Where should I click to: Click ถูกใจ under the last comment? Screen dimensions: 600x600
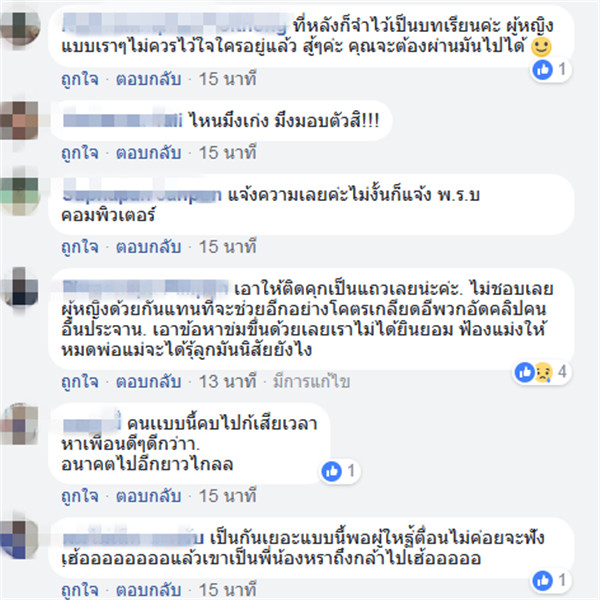point(80,590)
